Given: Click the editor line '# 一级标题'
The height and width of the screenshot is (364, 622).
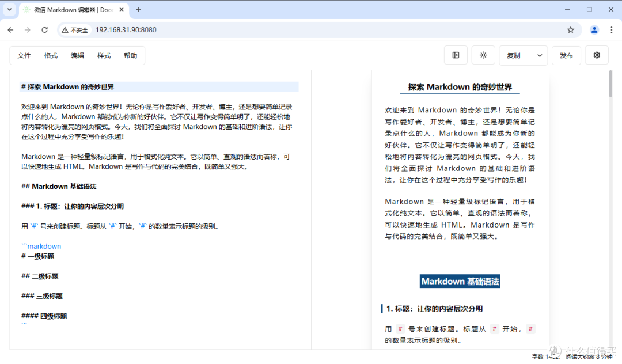Looking at the screenshot, I should [x=37, y=256].
